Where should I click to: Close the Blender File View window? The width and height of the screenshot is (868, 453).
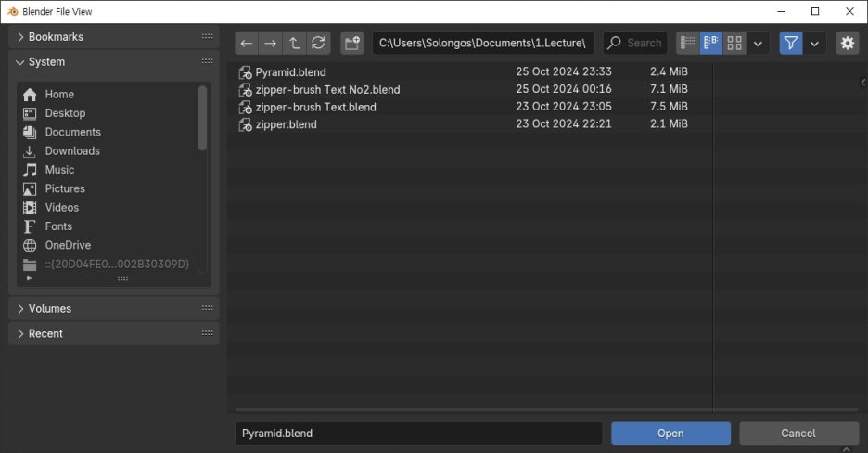click(849, 12)
